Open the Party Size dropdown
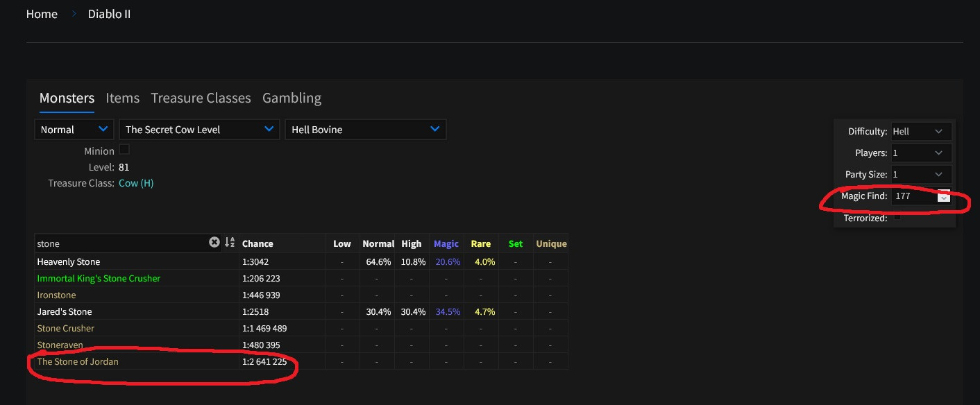 click(921, 174)
